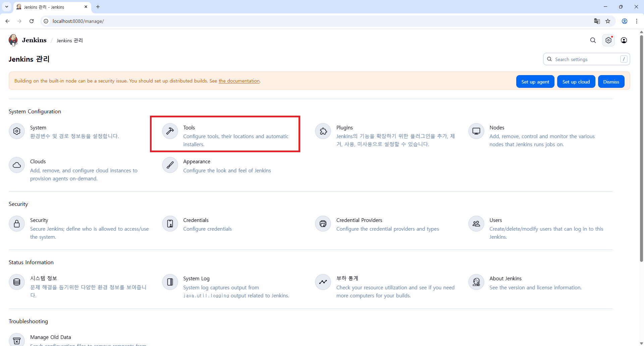This screenshot has height=346, width=644.
Task: Open the Users management link
Action: tap(496, 220)
